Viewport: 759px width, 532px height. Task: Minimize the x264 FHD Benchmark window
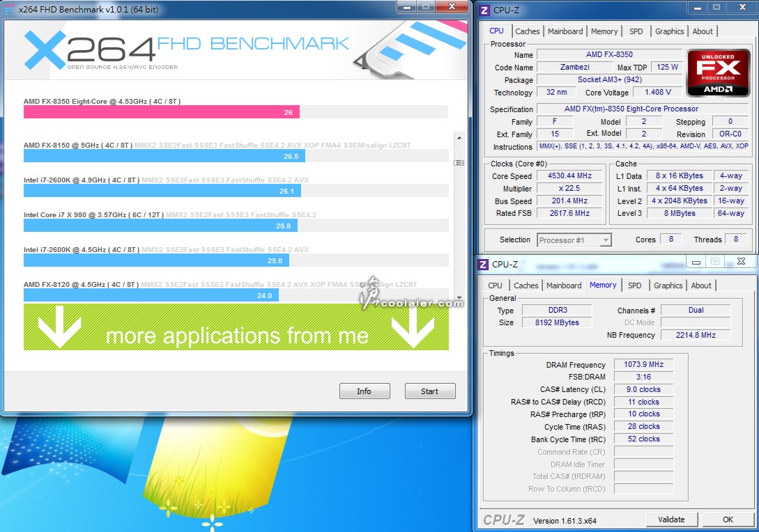point(407,7)
